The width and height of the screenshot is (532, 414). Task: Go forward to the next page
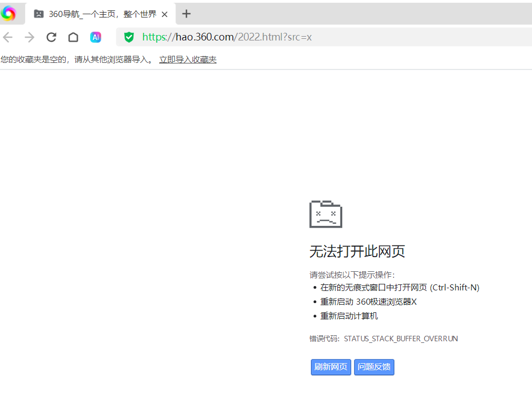tap(30, 37)
